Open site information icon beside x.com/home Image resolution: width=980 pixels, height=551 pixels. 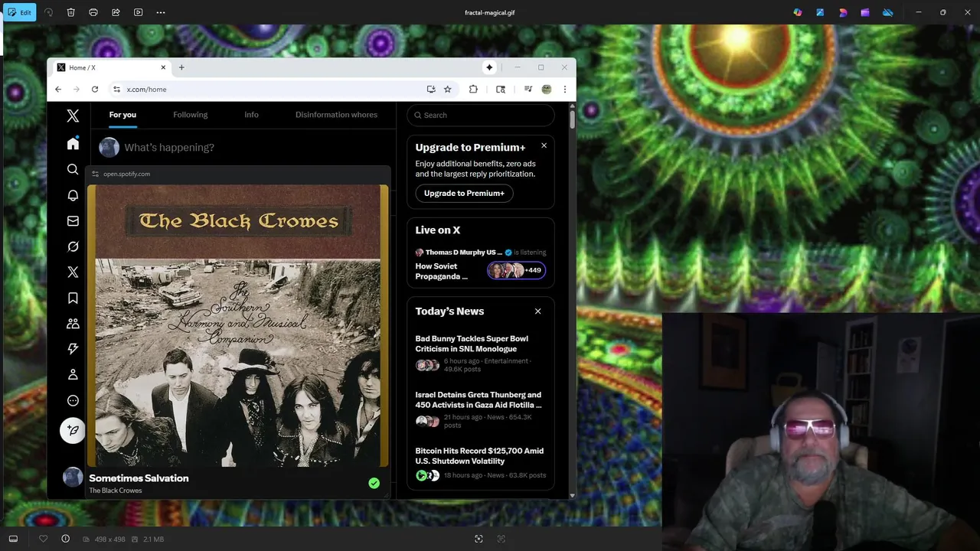[116, 90]
